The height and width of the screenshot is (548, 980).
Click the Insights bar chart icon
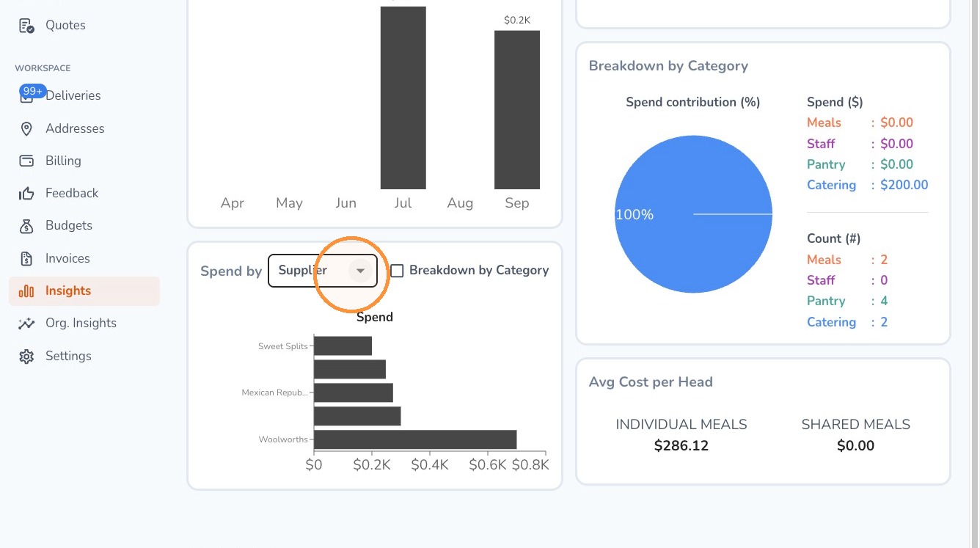tap(26, 291)
